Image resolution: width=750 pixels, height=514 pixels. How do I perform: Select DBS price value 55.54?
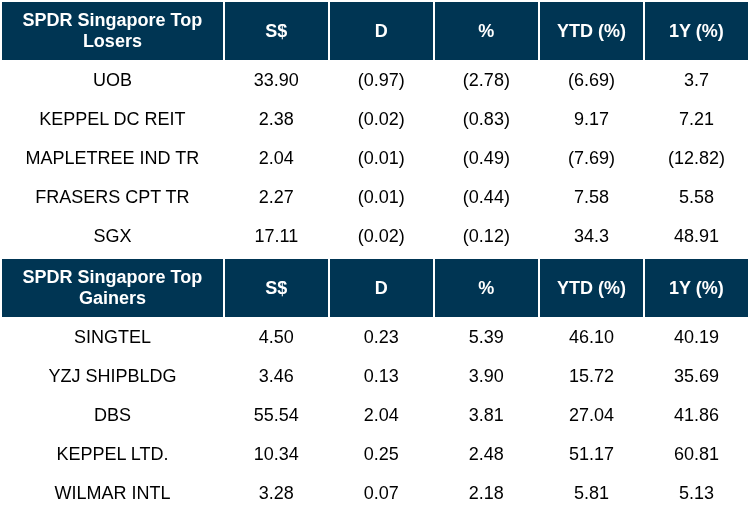(x=276, y=415)
